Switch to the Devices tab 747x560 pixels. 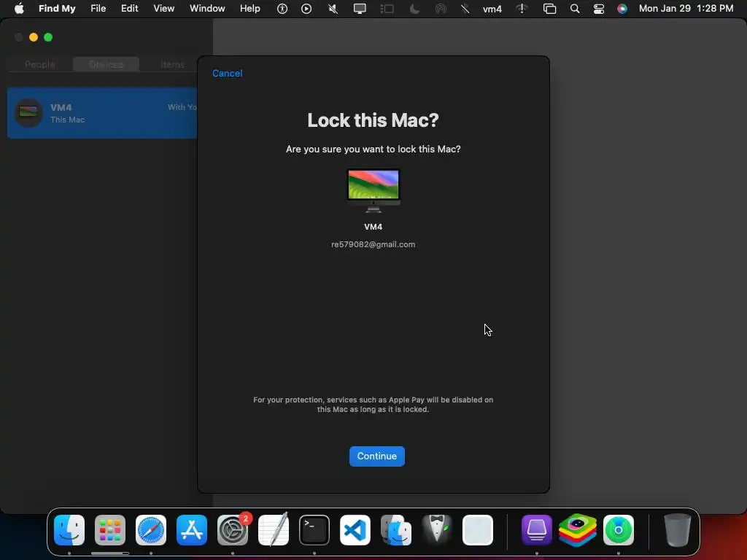(107, 64)
